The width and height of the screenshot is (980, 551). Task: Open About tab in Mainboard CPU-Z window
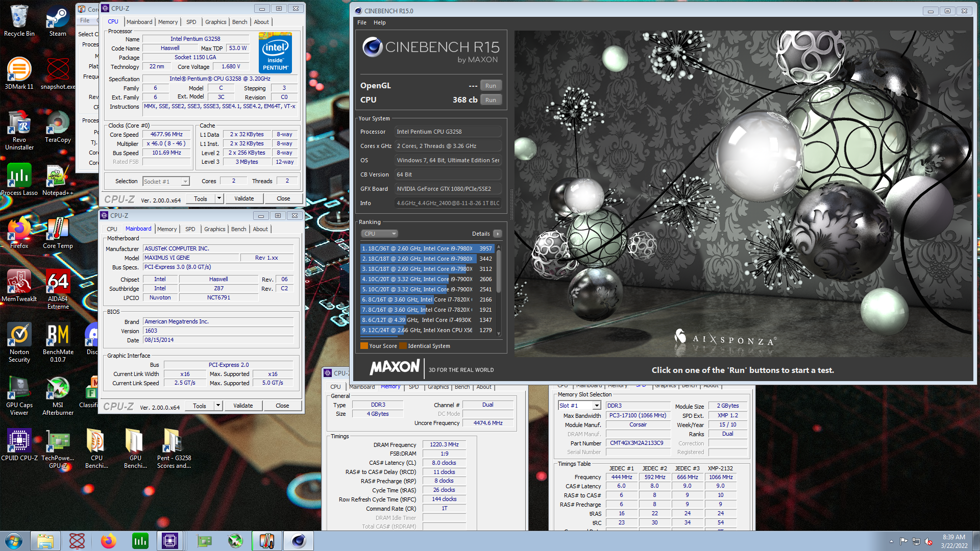[260, 229]
